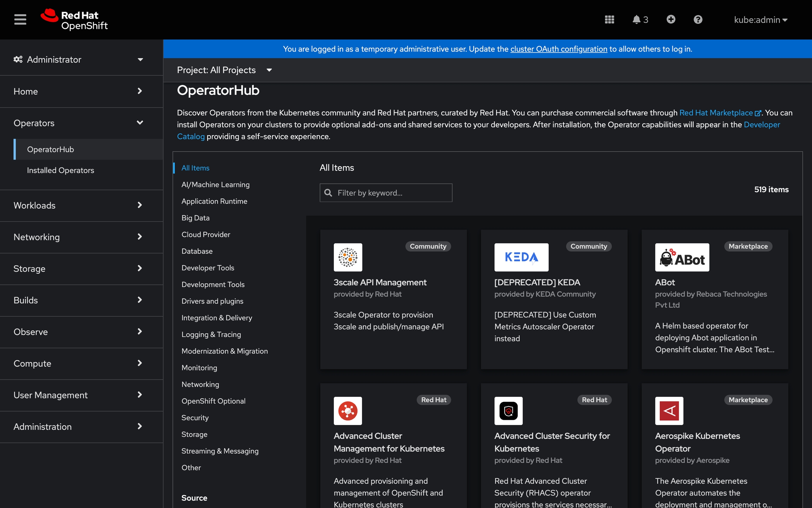
Task: Click the plus import icon
Action: pyautogui.click(x=671, y=19)
